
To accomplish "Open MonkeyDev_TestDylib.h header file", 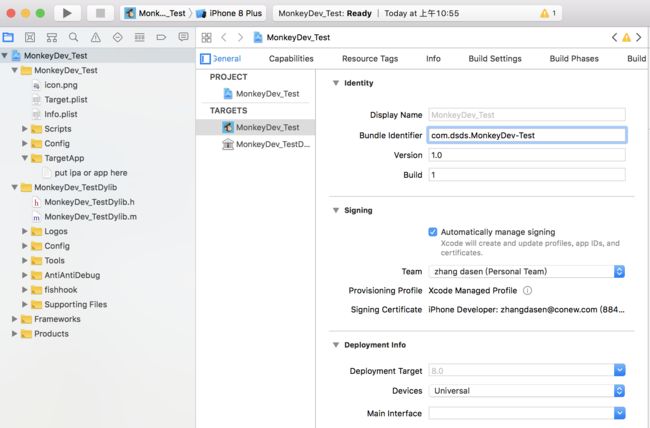I will [89, 202].
